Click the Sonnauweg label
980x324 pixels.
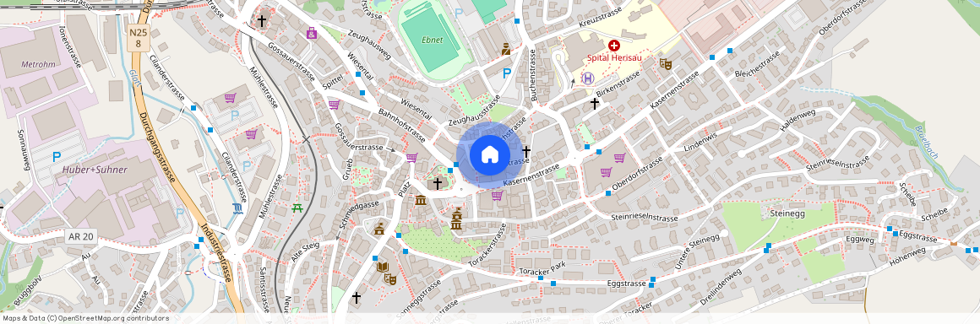coord(23,149)
